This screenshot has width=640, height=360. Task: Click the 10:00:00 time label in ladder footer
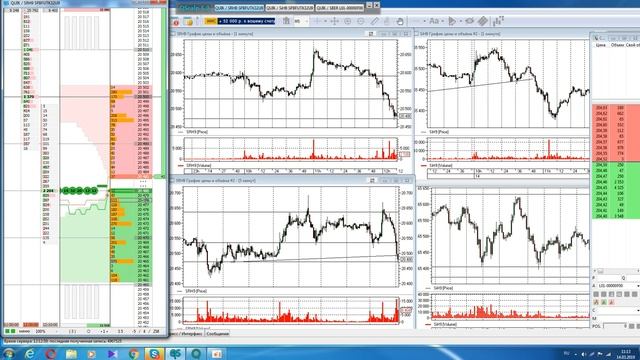tap(11, 325)
